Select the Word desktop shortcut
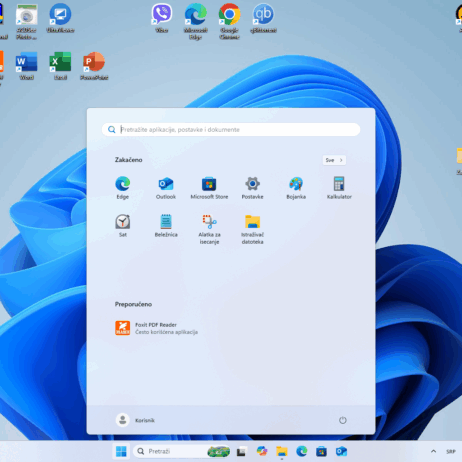 point(27,66)
